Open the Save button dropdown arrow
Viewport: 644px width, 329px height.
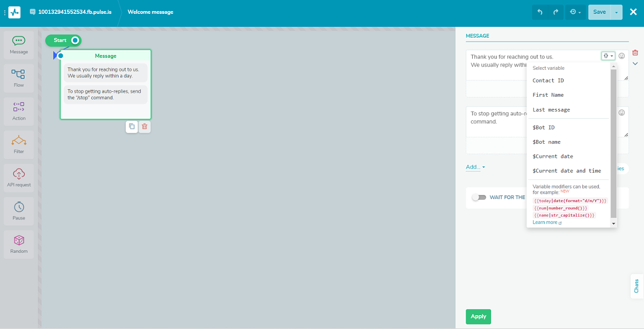pos(616,11)
